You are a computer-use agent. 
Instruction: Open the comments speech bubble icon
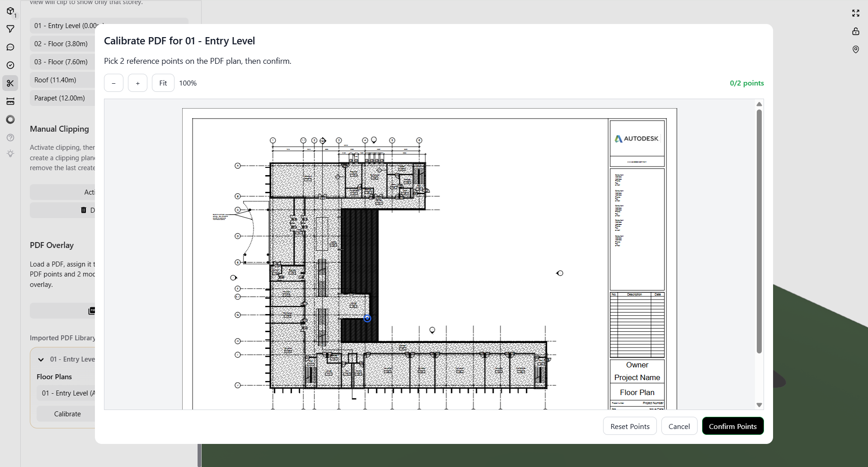pos(10,47)
